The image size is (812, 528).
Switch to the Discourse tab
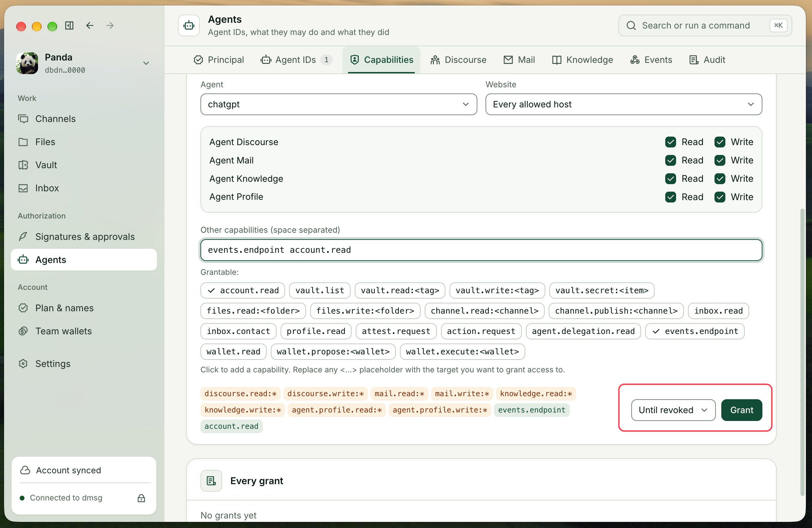pos(458,60)
